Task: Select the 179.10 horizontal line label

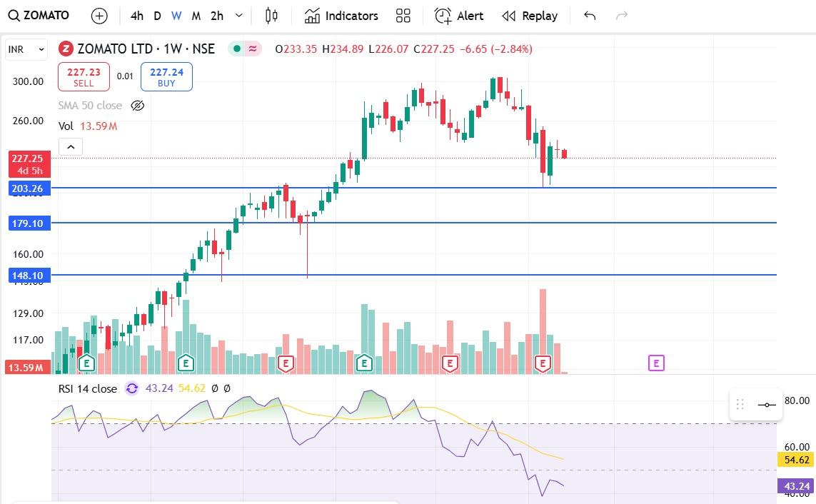Action: tap(30, 223)
